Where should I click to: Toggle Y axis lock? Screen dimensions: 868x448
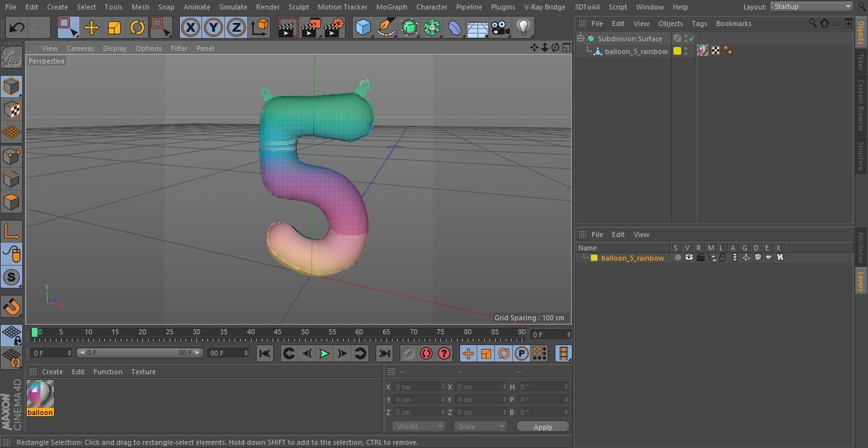pyautogui.click(x=214, y=27)
